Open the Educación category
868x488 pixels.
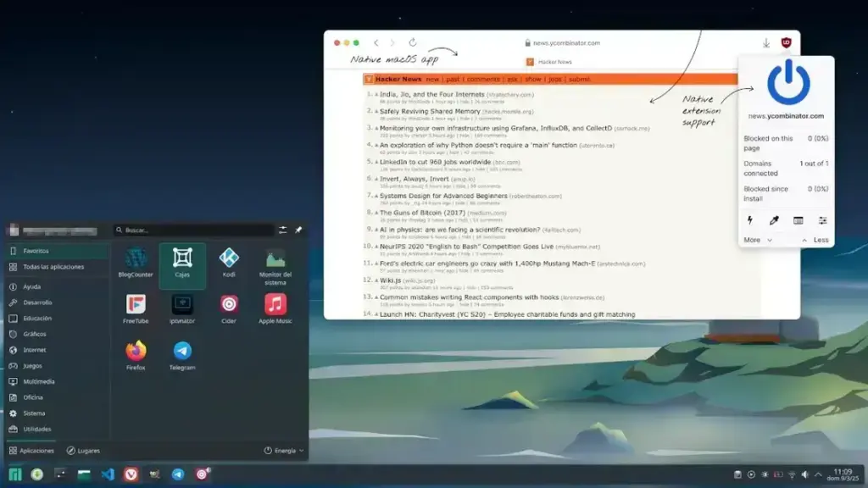tap(58, 319)
